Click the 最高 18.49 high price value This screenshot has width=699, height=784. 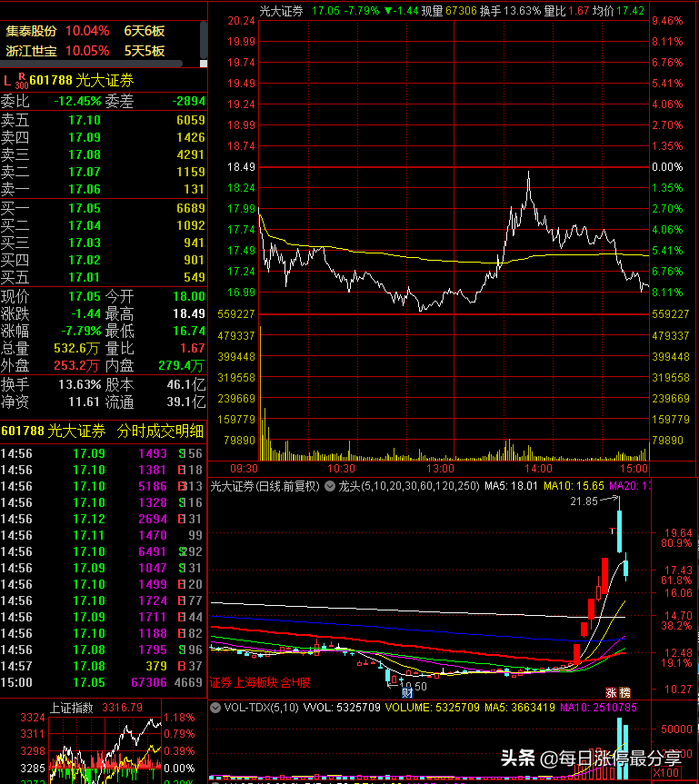189,314
